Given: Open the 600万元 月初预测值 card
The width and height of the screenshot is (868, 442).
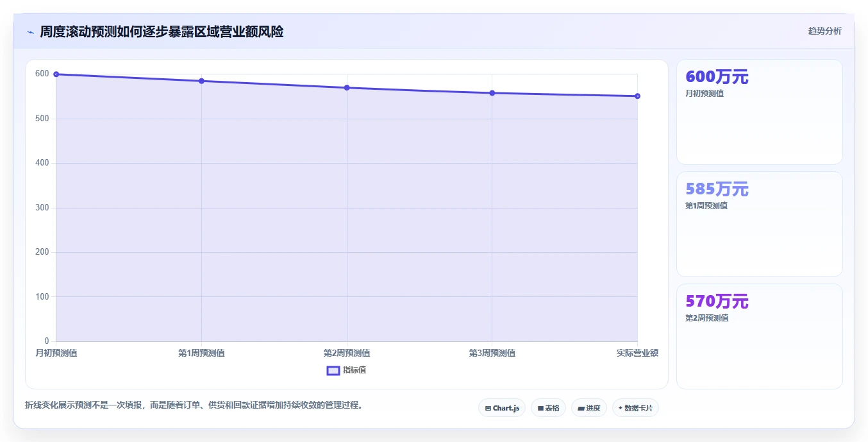Looking at the screenshot, I should [x=760, y=112].
